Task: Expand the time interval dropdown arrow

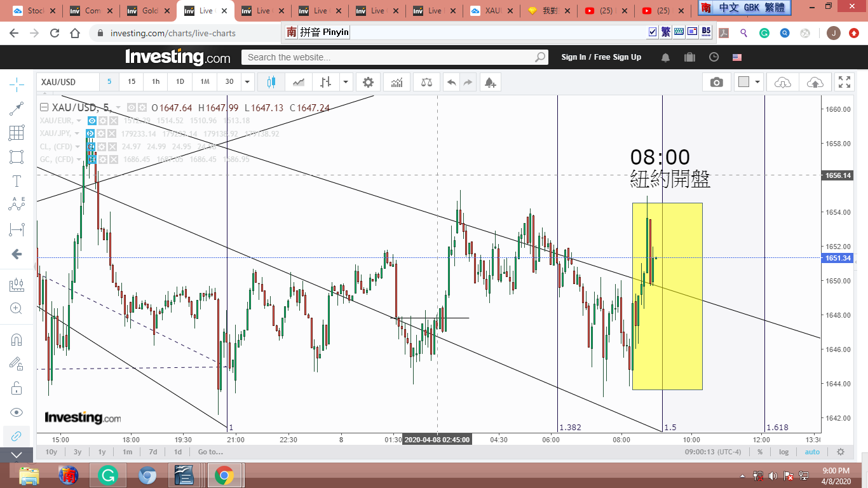Action: click(248, 82)
